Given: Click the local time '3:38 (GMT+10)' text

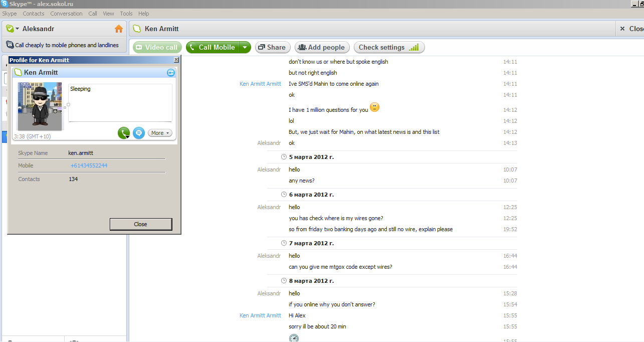Looking at the screenshot, I should 32,136.
